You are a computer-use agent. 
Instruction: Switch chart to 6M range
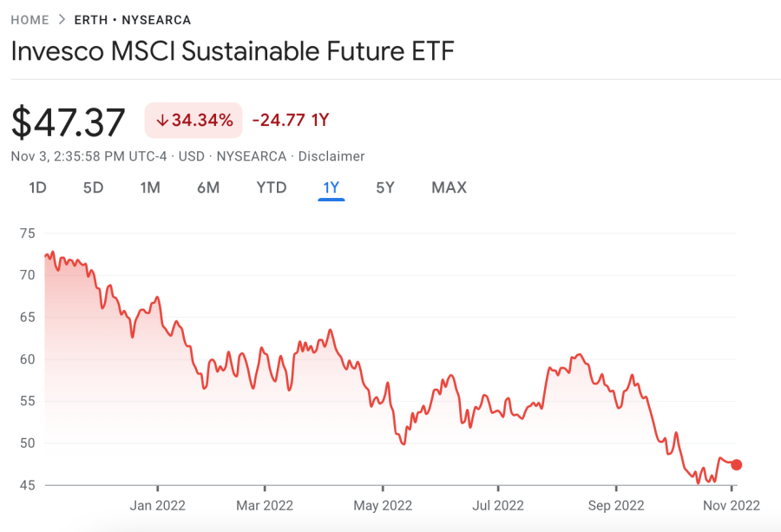208,187
